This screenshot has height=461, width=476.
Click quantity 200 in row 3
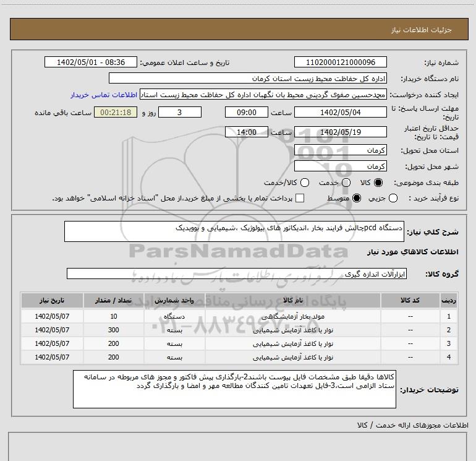pos(114,343)
